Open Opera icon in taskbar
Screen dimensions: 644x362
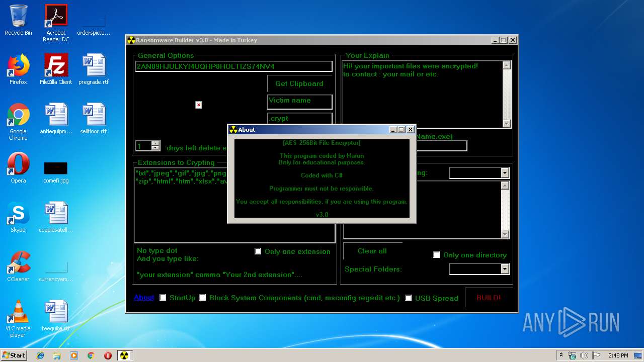tap(108, 355)
